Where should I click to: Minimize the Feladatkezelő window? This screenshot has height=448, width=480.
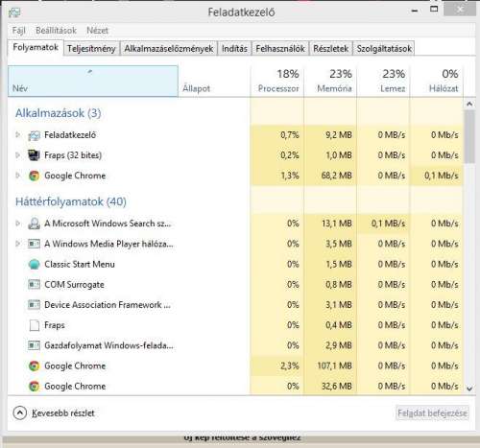click(x=415, y=11)
